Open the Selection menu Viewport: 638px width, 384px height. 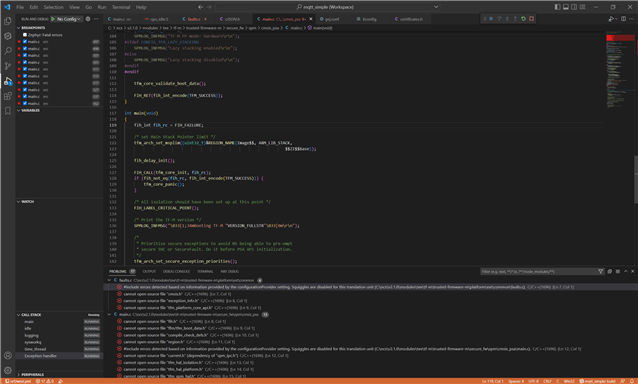point(53,7)
